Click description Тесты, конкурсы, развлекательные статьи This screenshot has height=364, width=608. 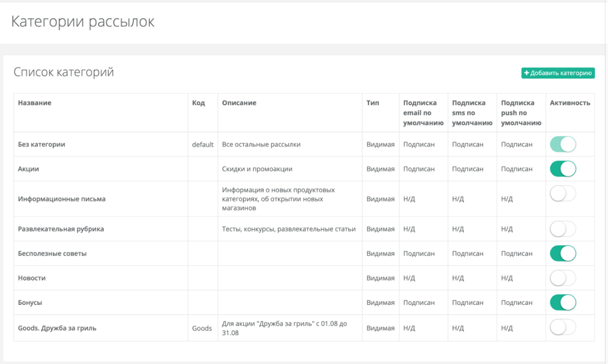(x=289, y=229)
